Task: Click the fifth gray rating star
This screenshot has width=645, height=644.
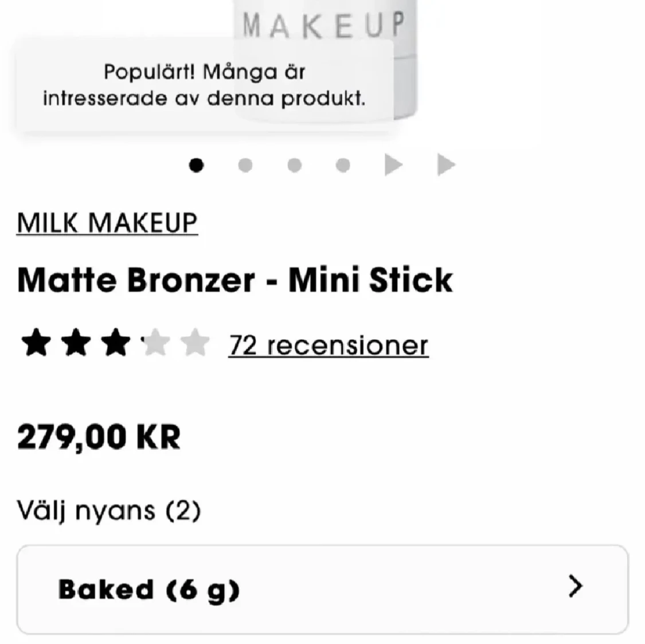Action: 194,343
